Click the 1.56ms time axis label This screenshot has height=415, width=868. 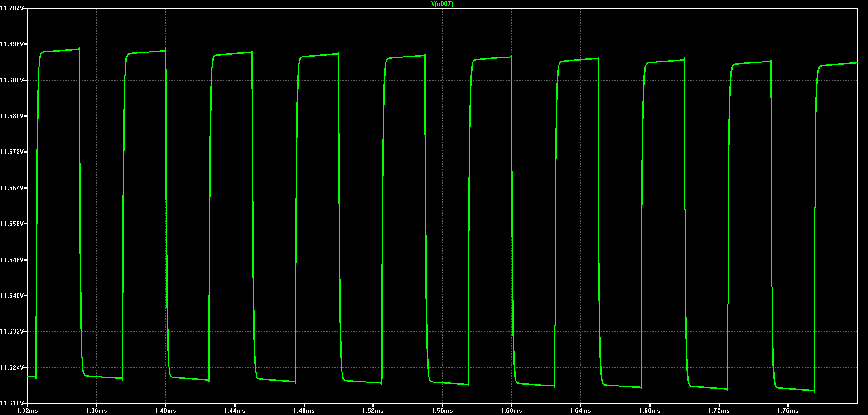[442, 411]
